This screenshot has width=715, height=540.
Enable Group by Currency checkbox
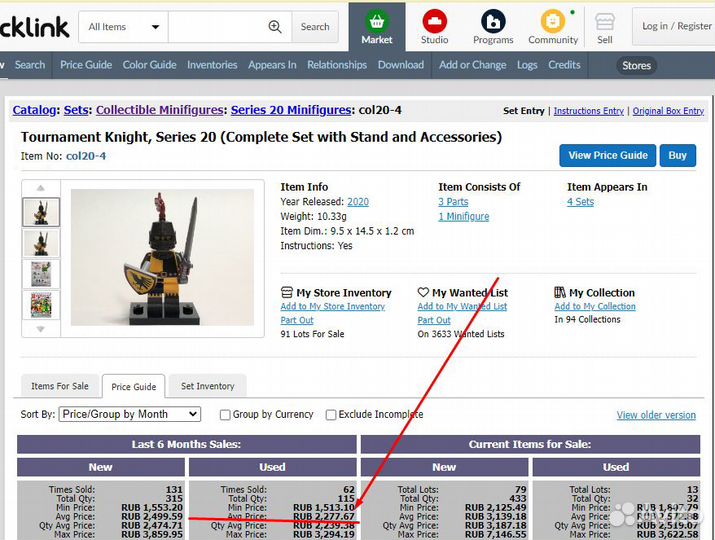pyautogui.click(x=225, y=415)
